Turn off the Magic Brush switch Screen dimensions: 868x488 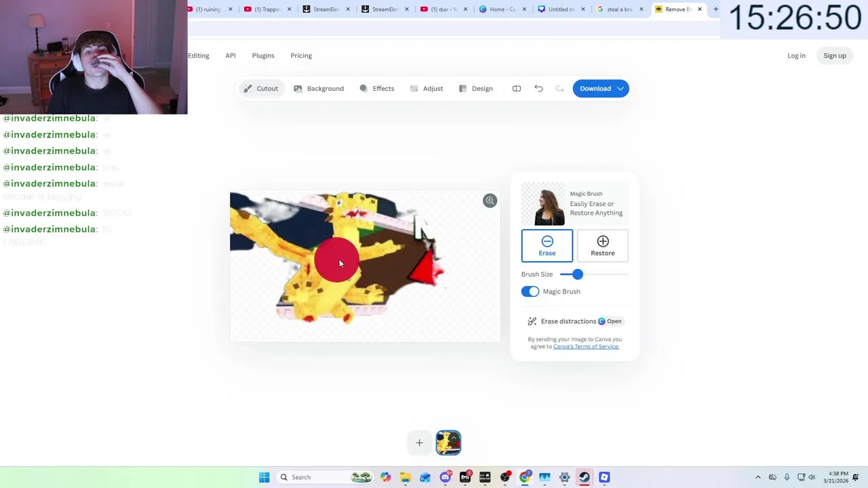tap(530, 291)
